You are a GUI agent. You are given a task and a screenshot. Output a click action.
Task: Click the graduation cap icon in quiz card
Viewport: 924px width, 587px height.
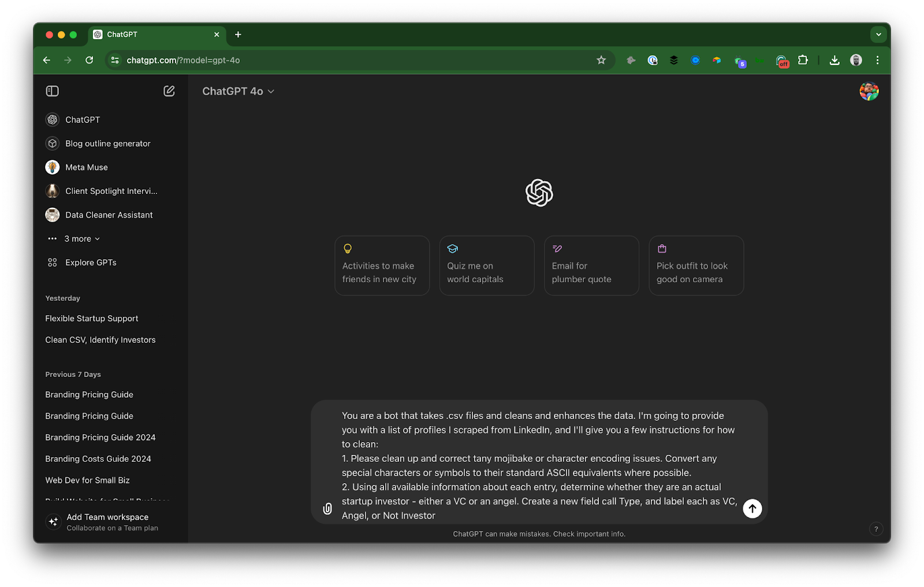pos(453,249)
